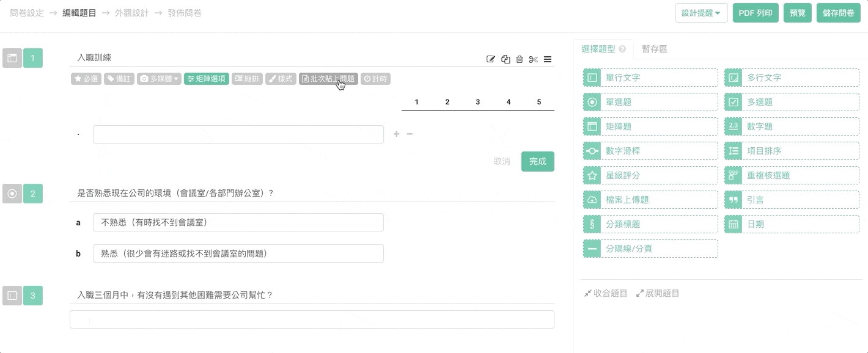This screenshot has height=353, width=868.
Task: Go to the 外觀設計 step
Action: pos(131,12)
